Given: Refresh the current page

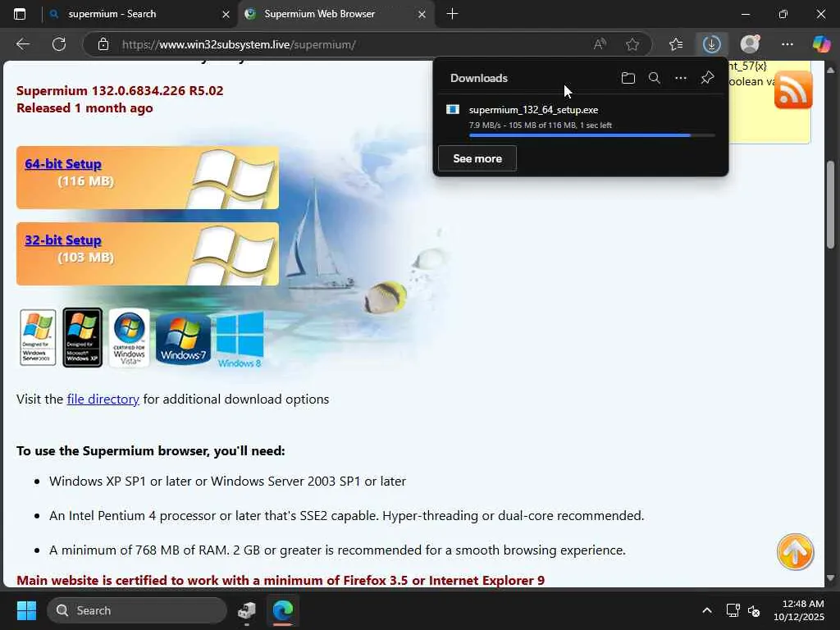Looking at the screenshot, I should coord(59,44).
